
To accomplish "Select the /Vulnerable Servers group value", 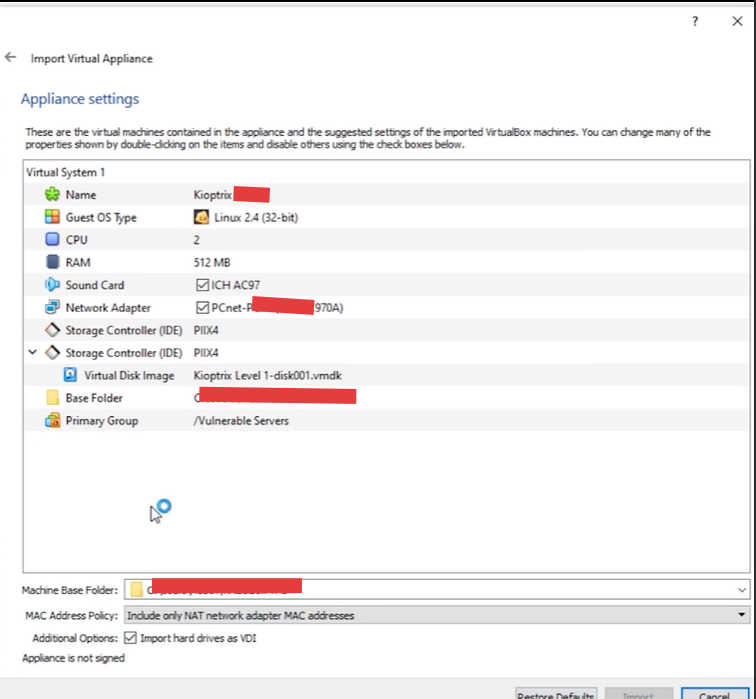I will [x=241, y=420].
